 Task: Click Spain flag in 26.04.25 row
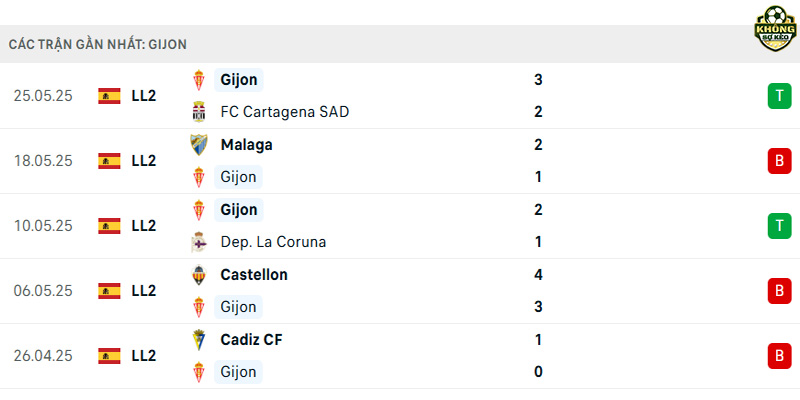[x=109, y=356]
